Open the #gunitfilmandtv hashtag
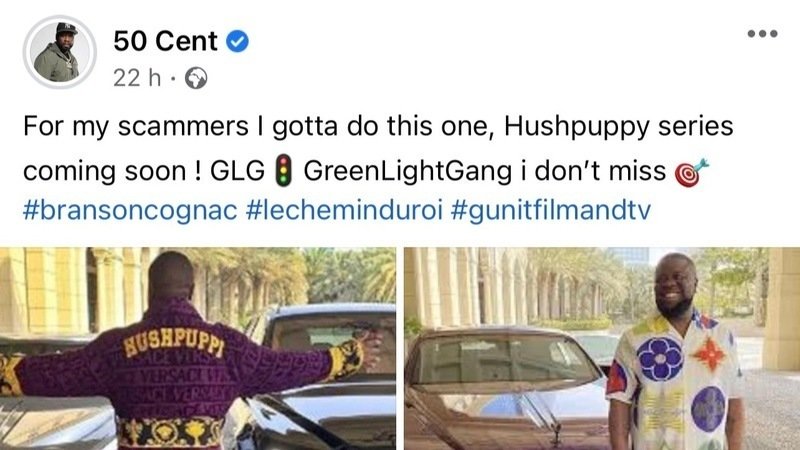 point(551,210)
